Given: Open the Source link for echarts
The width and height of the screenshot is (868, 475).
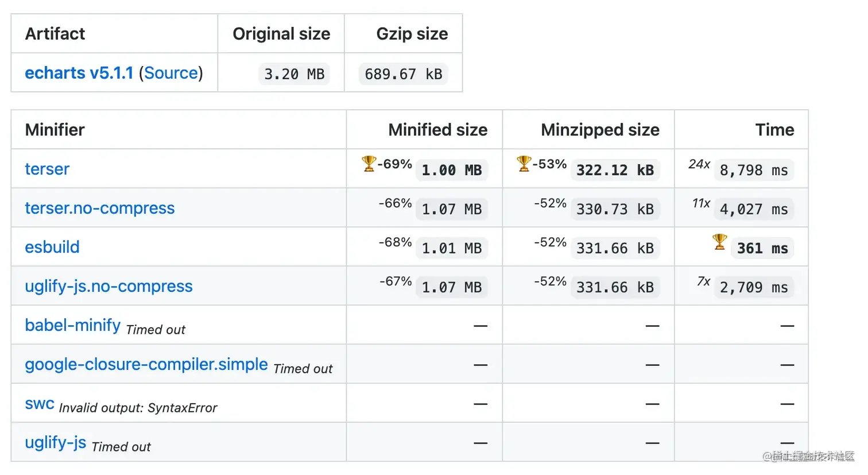Looking at the screenshot, I should 171,73.
